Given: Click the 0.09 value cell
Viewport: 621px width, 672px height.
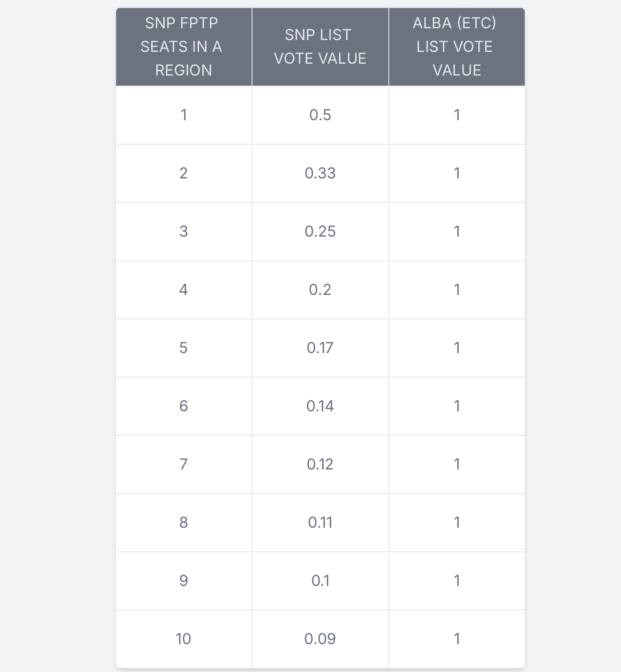Looking at the screenshot, I should (320, 639).
